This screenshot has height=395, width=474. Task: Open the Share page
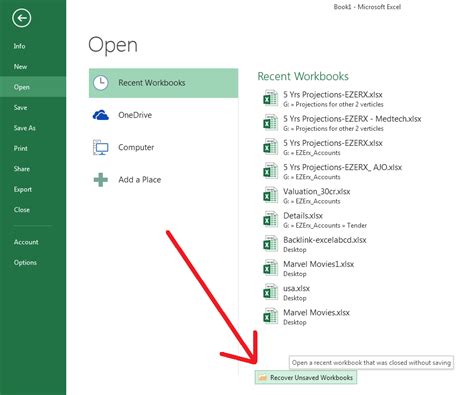[x=22, y=169]
